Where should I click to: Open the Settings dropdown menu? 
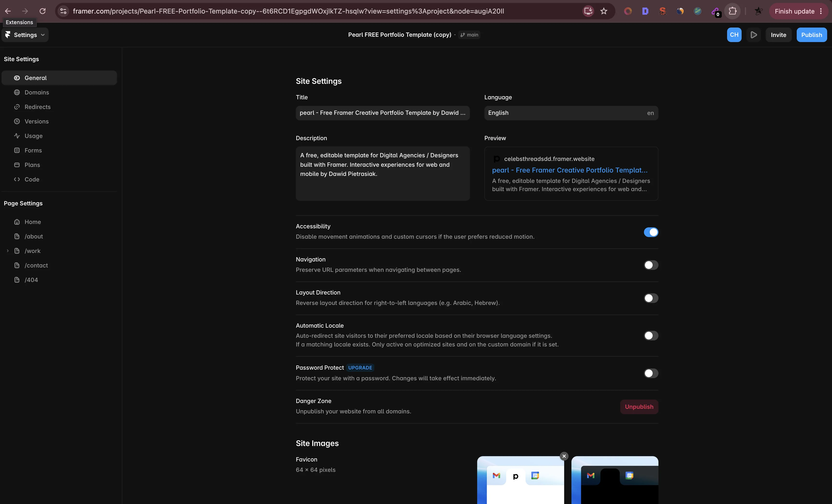click(25, 35)
